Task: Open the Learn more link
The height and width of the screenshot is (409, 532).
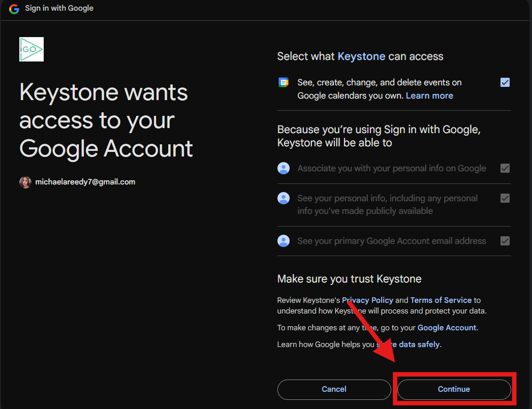Action: click(429, 96)
